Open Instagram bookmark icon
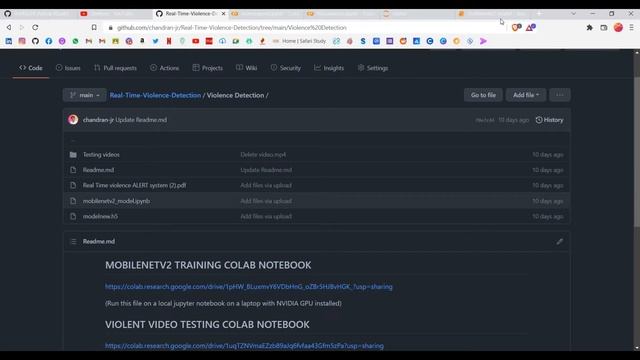This screenshot has width=640, height=360. (22, 41)
